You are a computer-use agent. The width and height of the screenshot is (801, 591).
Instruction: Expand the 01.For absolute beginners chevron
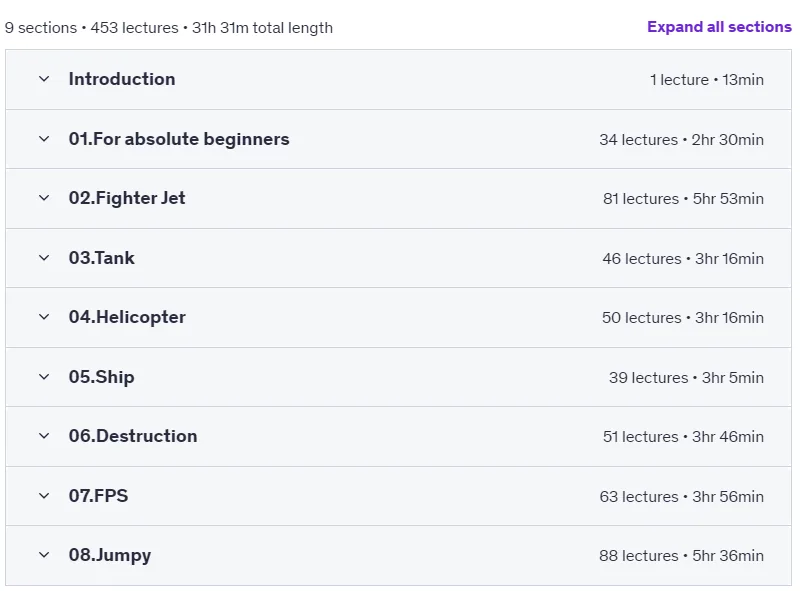click(44, 139)
